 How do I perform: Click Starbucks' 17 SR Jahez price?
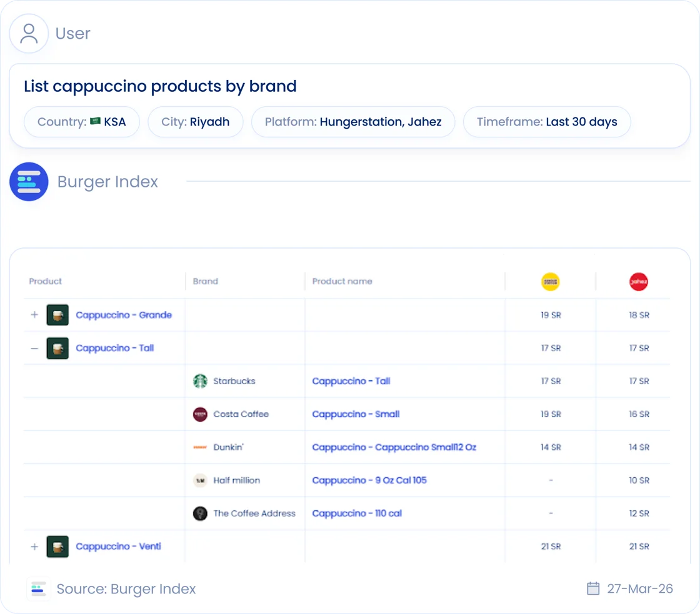tap(639, 381)
